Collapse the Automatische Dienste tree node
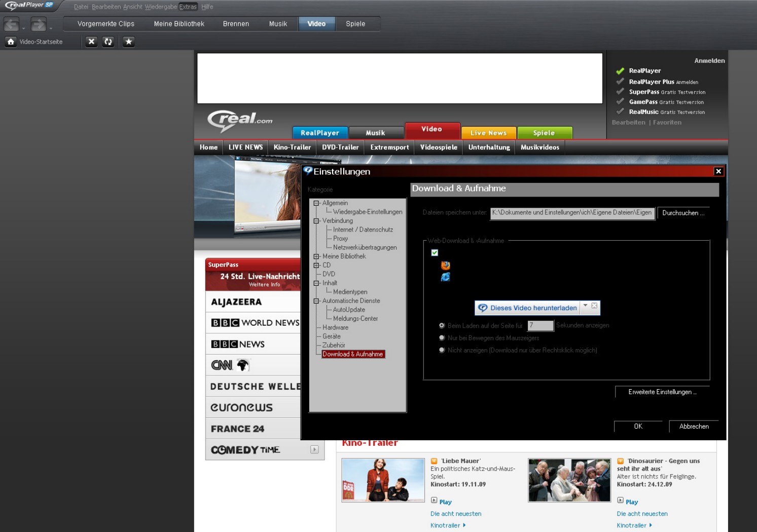This screenshot has height=532, width=757. pos(316,301)
